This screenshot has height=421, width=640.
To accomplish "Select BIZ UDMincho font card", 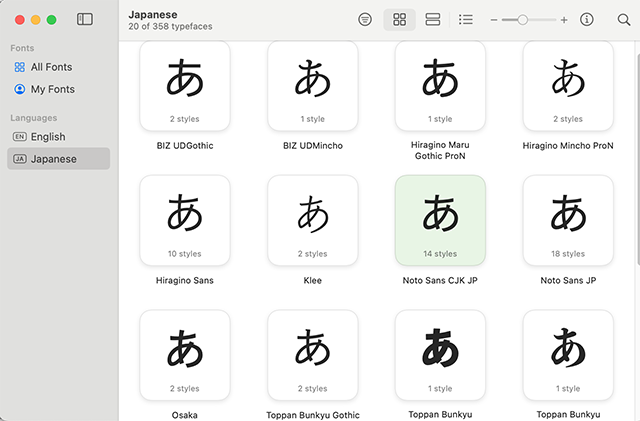I will coord(313,86).
